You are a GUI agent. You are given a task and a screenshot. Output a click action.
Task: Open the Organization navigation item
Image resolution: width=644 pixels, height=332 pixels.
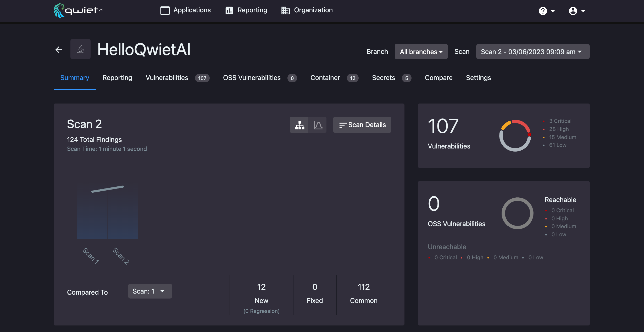click(x=307, y=10)
